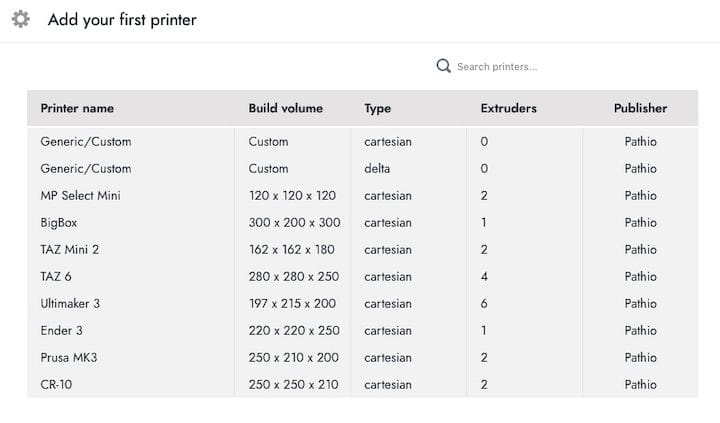Click the Type column header
The width and height of the screenshot is (720, 423).
pos(377,108)
